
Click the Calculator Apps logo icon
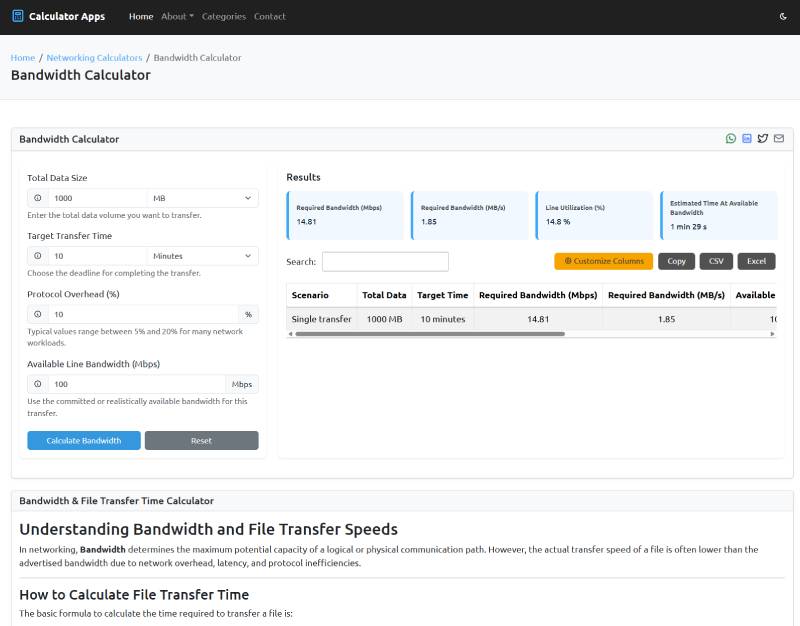point(17,16)
